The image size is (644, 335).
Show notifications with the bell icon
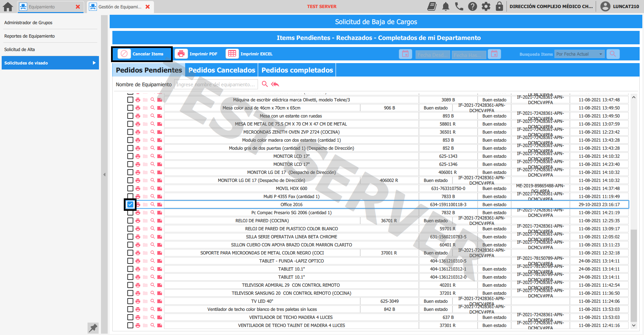click(446, 6)
